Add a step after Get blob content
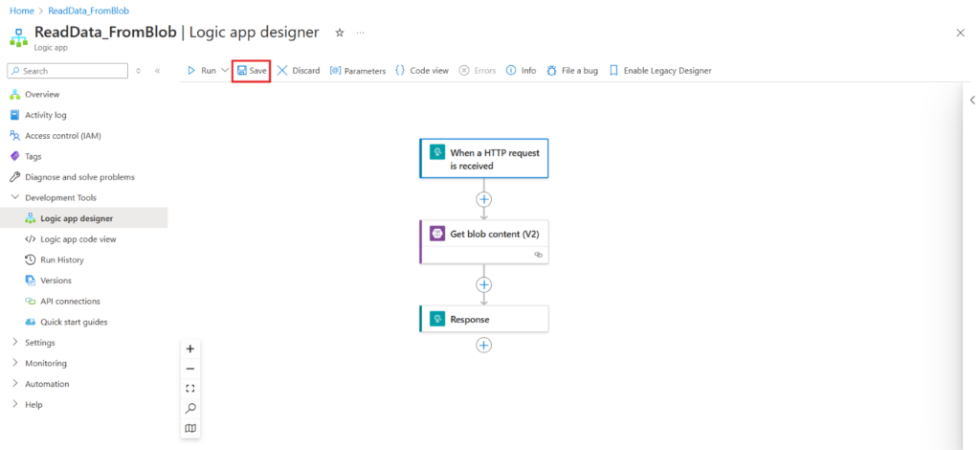Screen dimensions: 980x450 [483, 284]
